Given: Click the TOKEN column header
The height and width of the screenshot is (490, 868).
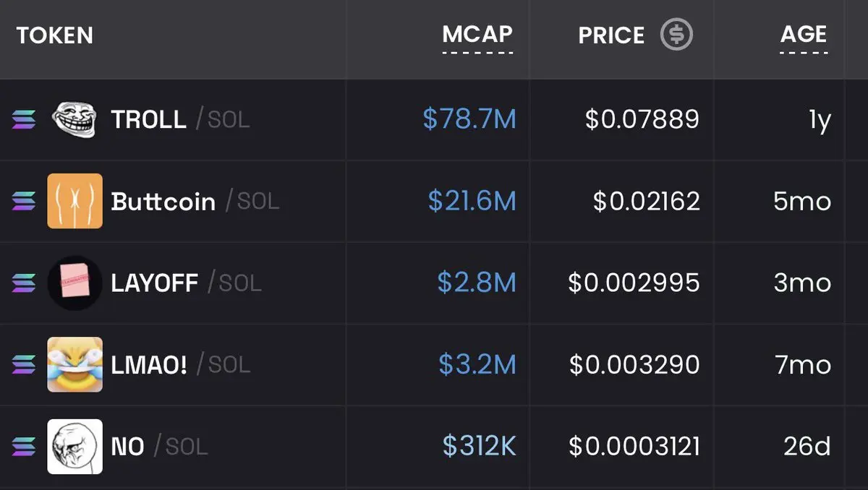Looking at the screenshot, I should tap(55, 35).
